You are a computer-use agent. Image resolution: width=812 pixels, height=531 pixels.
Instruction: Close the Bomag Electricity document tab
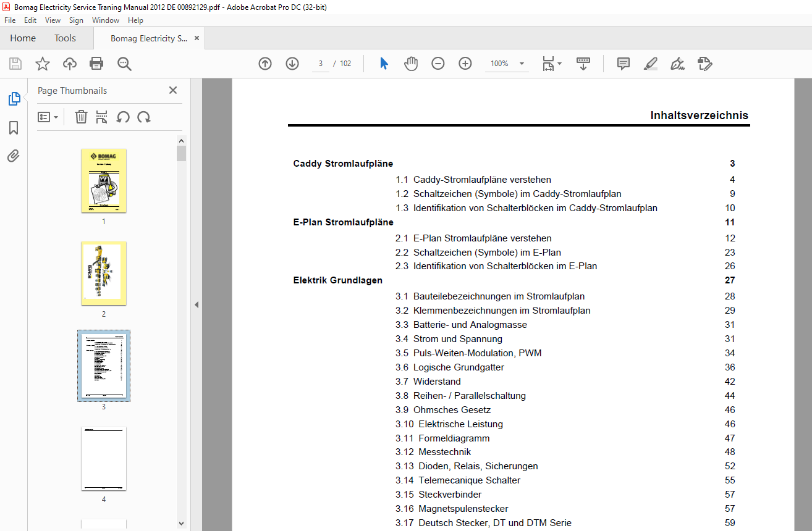197,38
